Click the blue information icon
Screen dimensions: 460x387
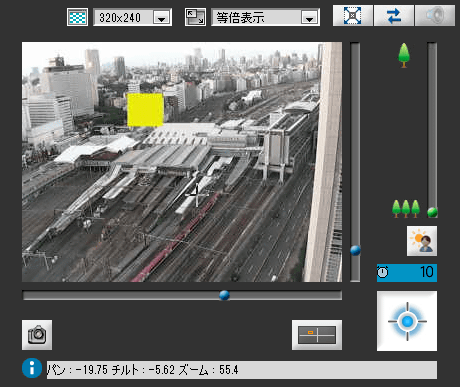pos(32,368)
